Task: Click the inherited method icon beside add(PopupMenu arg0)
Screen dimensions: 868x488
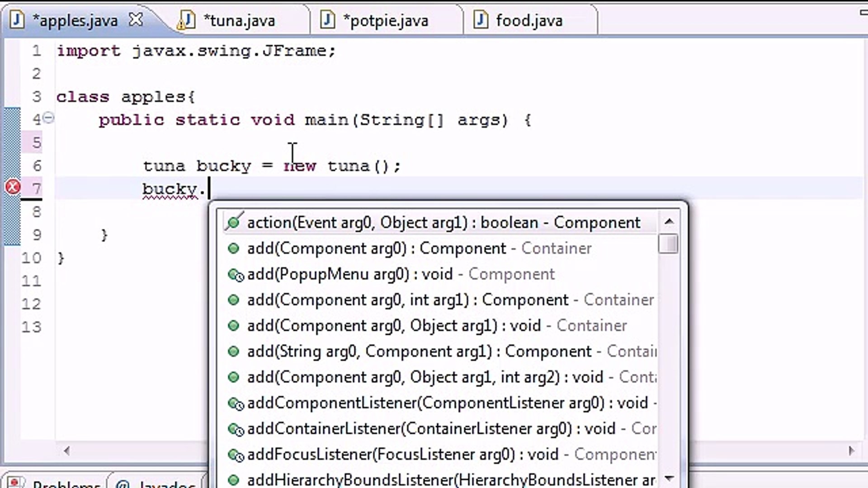Action: point(235,275)
